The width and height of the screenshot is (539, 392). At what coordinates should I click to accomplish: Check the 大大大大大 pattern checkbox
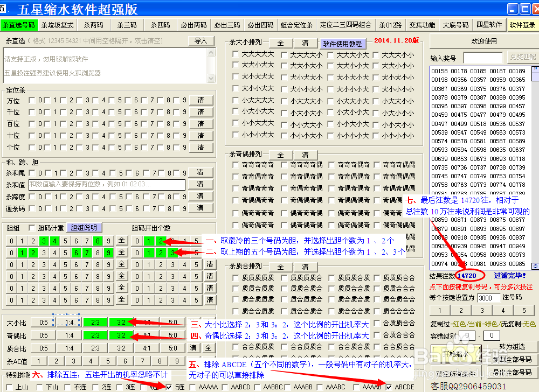point(236,54)
